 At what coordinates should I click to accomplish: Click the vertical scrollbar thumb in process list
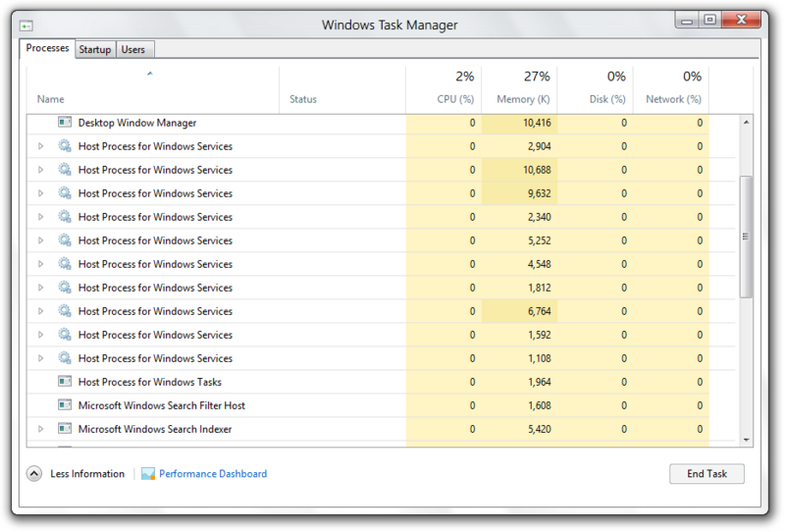[746, 236]
